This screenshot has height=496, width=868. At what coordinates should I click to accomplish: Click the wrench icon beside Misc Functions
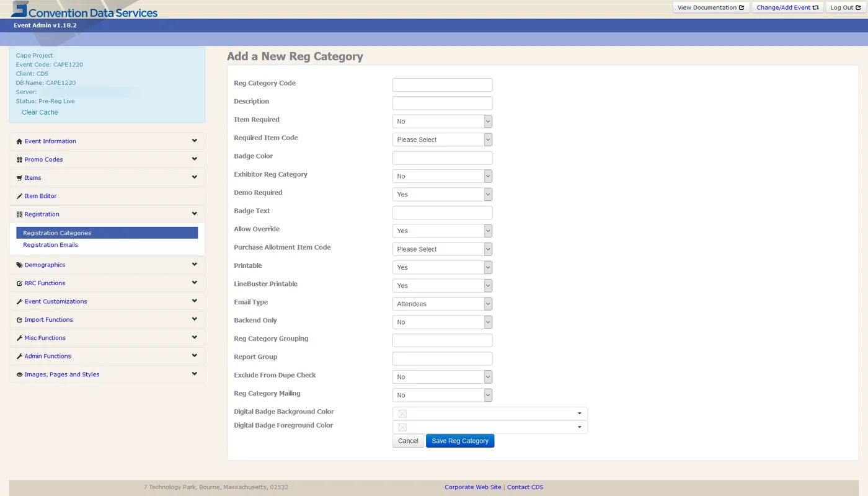(x=19, y=339)
